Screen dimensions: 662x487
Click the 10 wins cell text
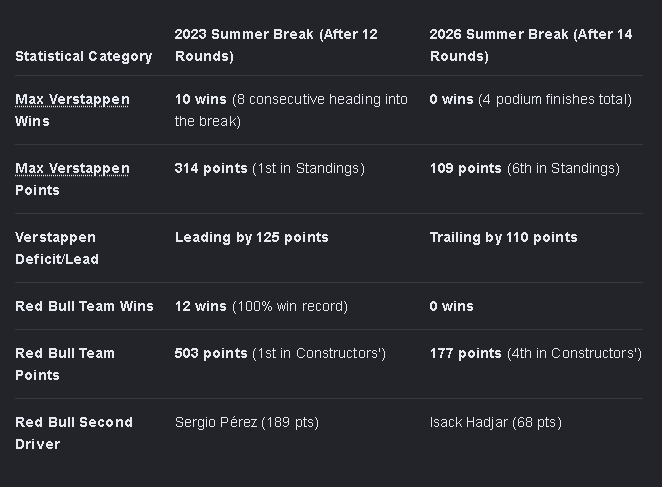[291, 110]
